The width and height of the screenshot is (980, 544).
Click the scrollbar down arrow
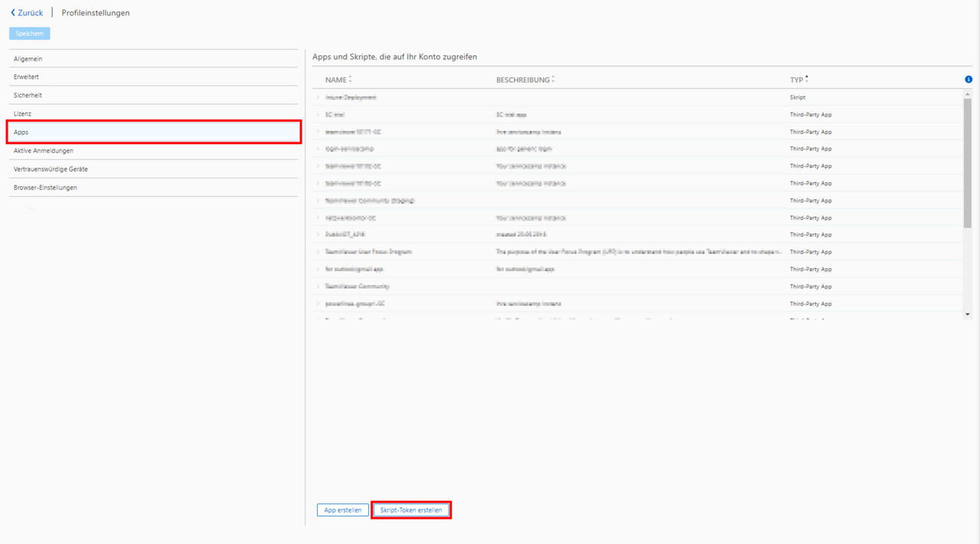pyautogui.click(x=968, y=314)
